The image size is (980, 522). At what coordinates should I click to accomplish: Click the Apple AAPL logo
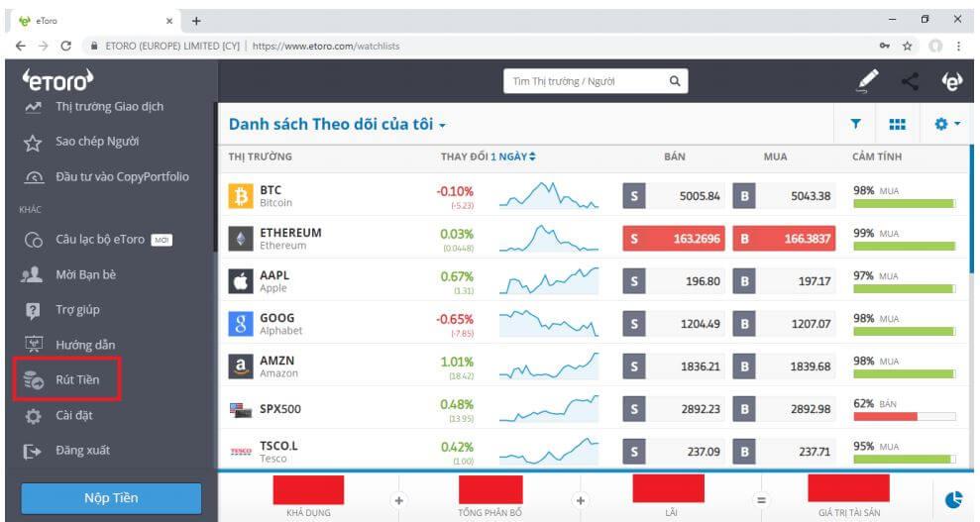click(x=241, y=281)
